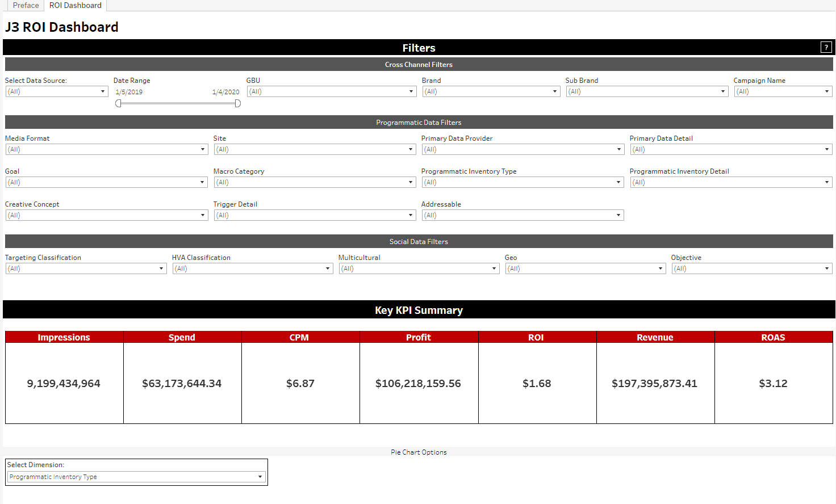This screenshot has width=836, height=504.
Task: Click the Revenue KPI header
Action: pos(655,337)
